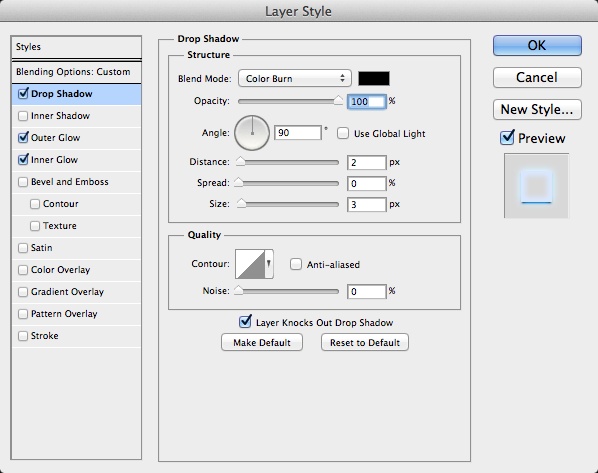The height and width of the screenshot is (473, 598).
Task: Open the contour picker arrow
Action: pyautogui.click(x=269, y=264)
